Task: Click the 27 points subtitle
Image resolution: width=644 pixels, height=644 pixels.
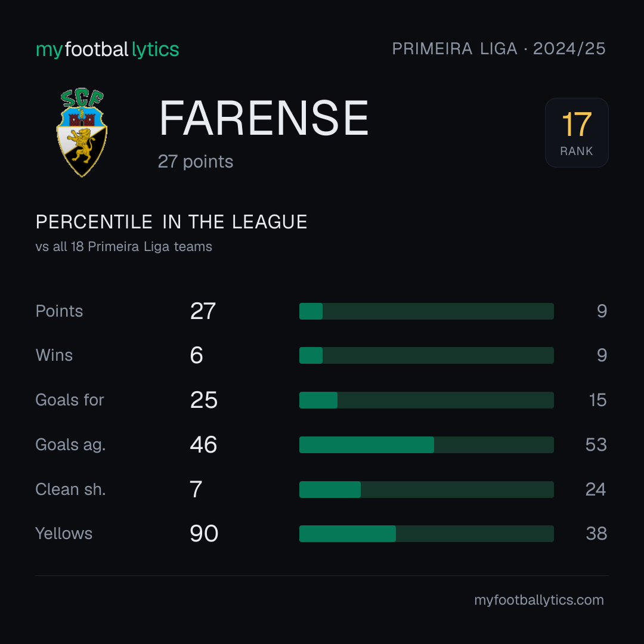Action: tap(196, 162)
